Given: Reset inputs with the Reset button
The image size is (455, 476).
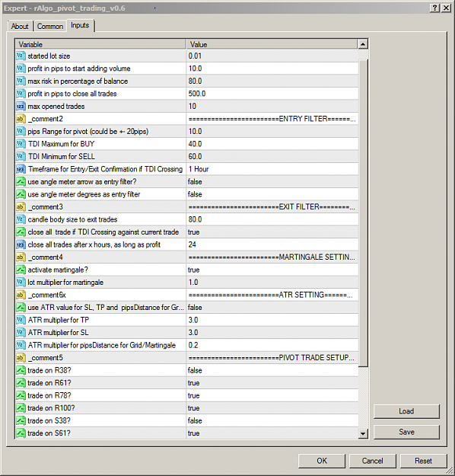Looking at the screenshot, I should 424,461.
